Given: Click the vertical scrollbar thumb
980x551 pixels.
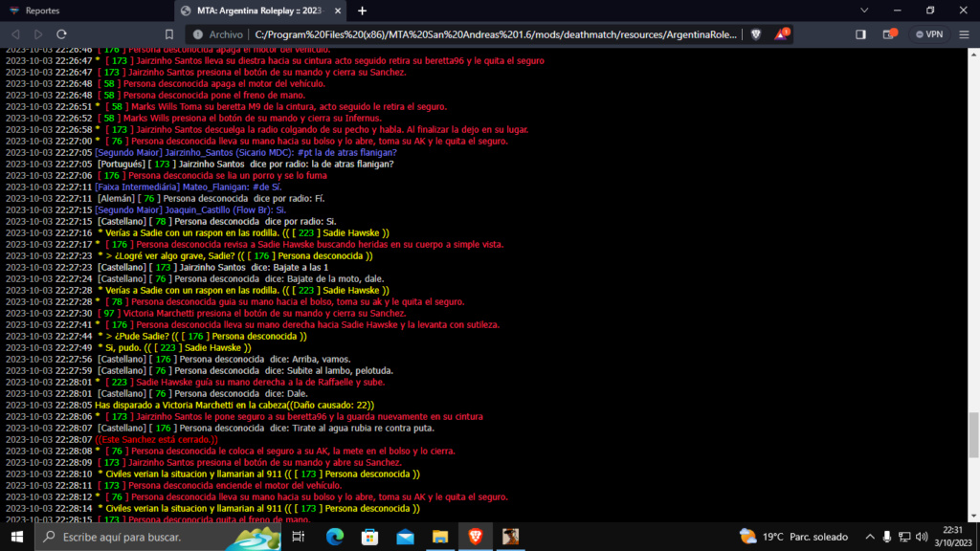Looking at the screenshot, I should 973,435.
